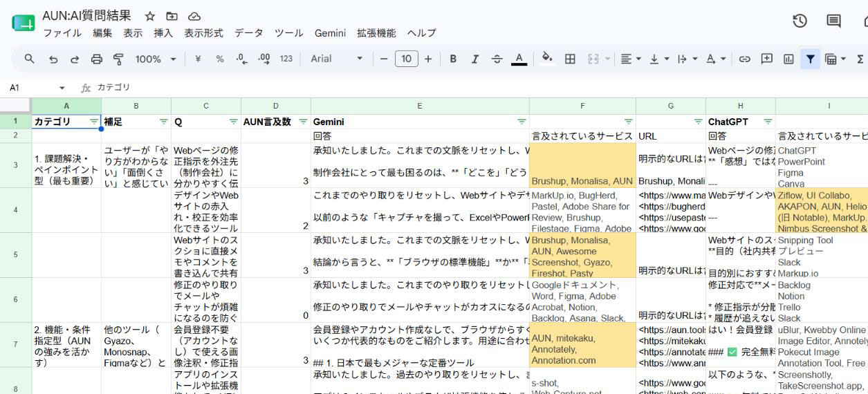Image resolution: width=868 pixels, height=394 pixels.
Task: Click the font size field showing 10
Action: 407,59
